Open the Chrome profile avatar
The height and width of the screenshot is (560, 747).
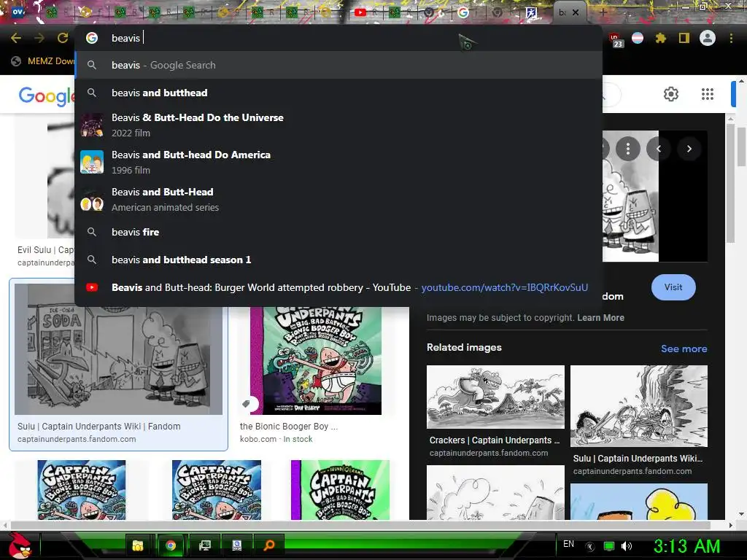coord(708,38)
